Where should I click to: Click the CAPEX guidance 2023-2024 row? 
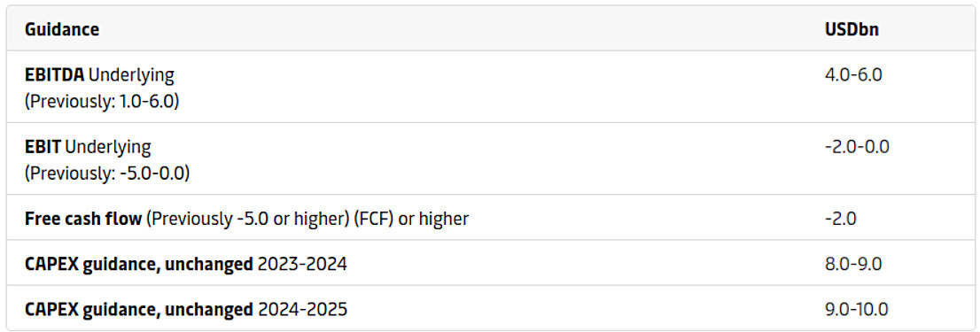click(x=490, y=264)
